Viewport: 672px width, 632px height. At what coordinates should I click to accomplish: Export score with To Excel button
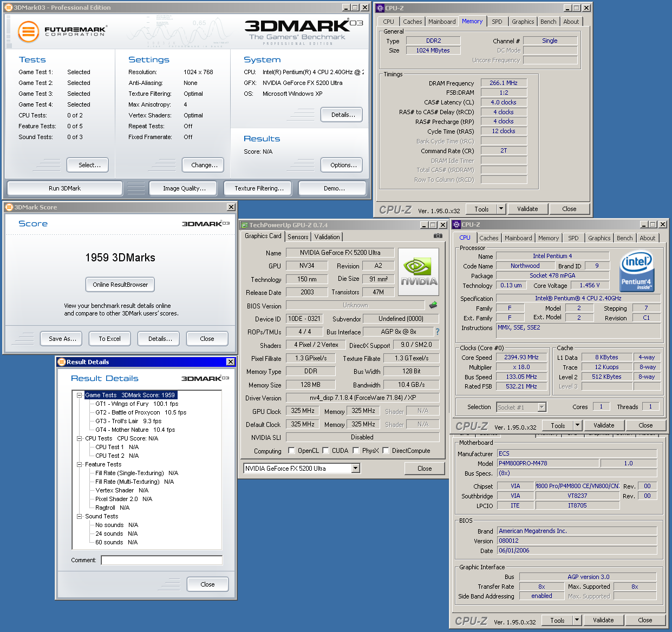(109, 339)
